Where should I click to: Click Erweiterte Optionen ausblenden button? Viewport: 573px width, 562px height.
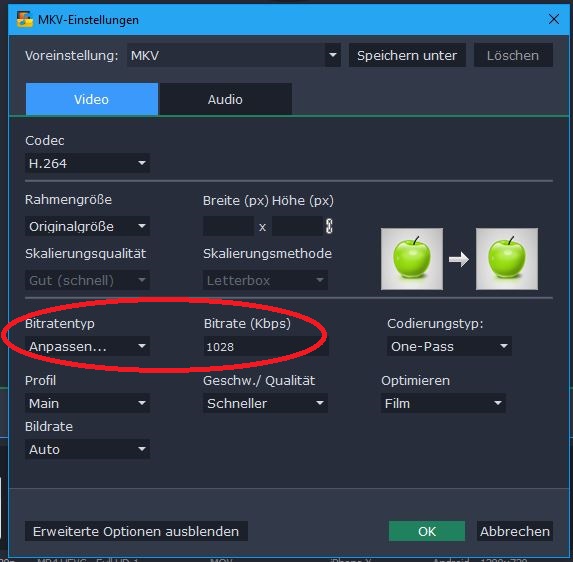pyautogui.click(x=136, y=531)
